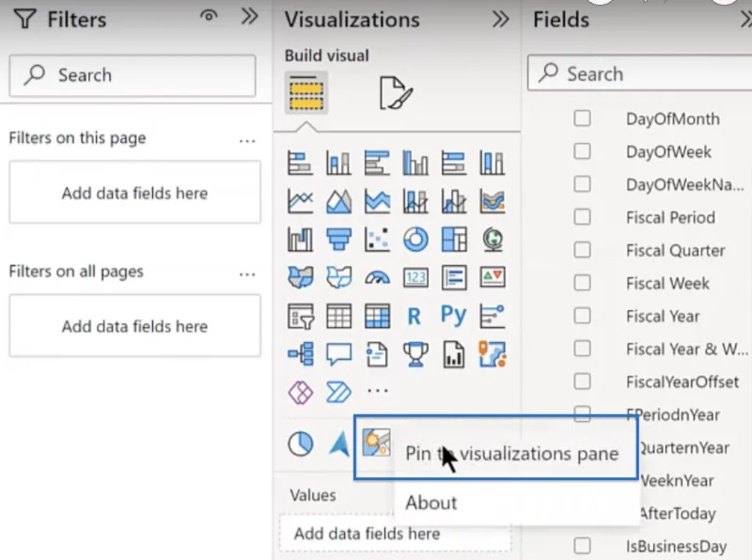Check the DayOfMonth field

click(x=582, y=118)
